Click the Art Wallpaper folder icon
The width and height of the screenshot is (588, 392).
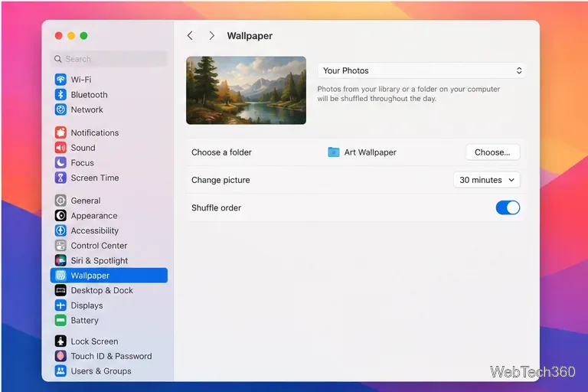[x=333, y=152]
